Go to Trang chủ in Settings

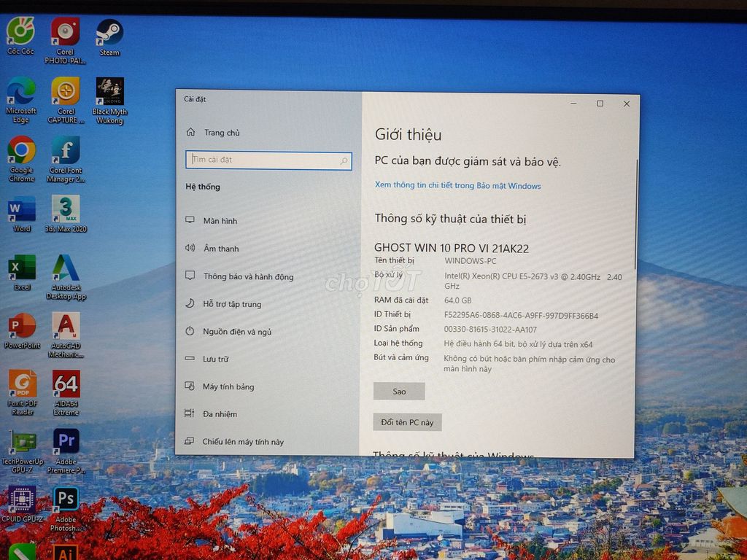click(221, 133)
